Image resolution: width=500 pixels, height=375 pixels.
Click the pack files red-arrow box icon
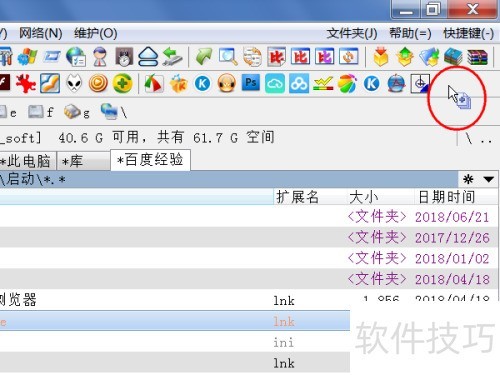(381, 56)
